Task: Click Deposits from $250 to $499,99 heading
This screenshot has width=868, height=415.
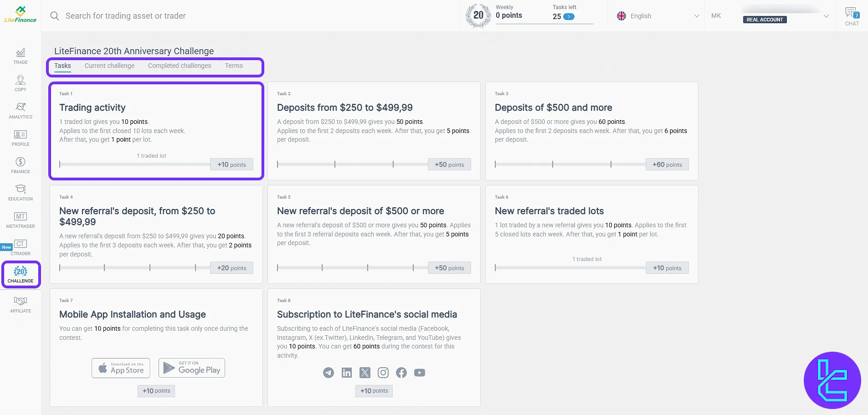Action: [345, 108]
